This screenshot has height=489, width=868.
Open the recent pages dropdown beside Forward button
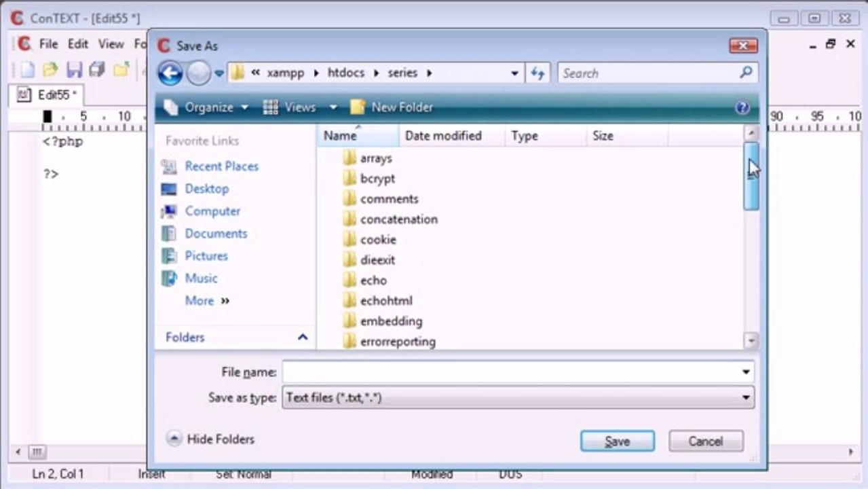point(219,73)
